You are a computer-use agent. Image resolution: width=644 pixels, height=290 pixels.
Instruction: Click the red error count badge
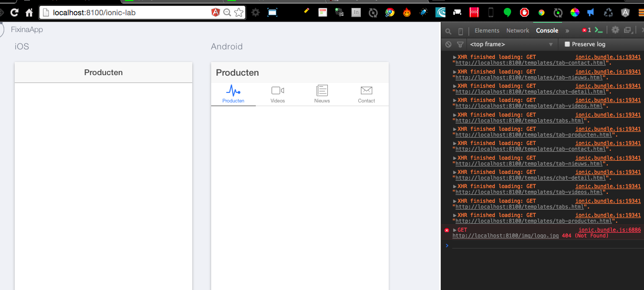pos(586,30)
